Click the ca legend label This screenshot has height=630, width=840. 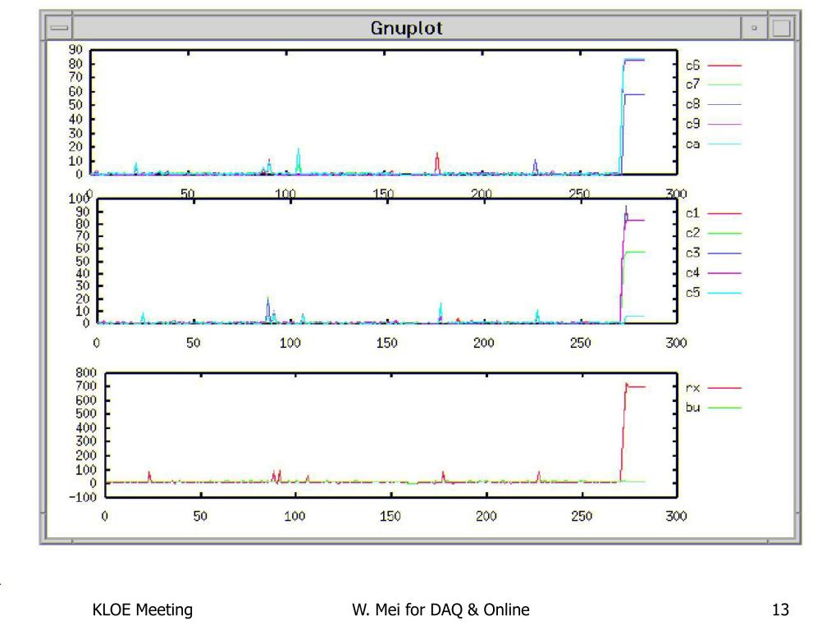(692, 144)
